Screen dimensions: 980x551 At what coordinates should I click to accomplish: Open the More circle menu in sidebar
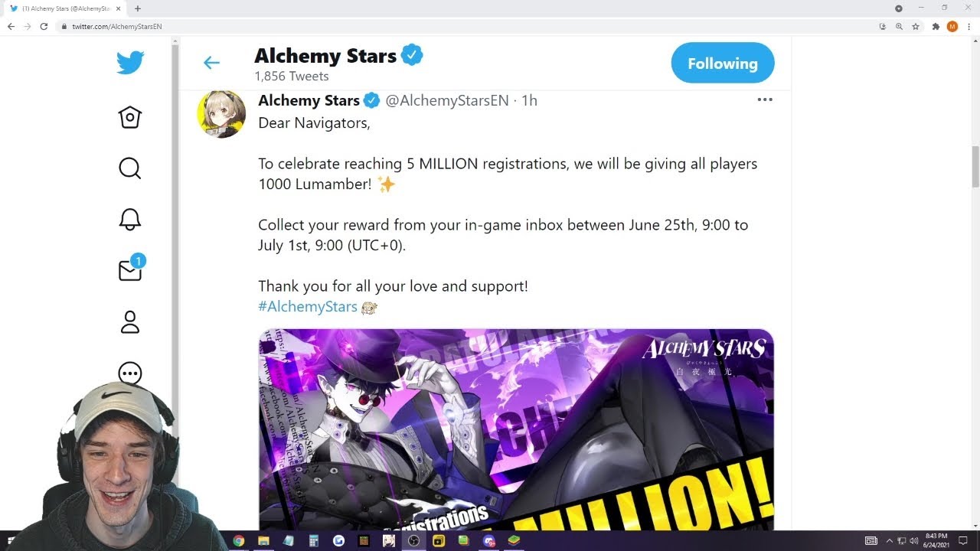tap(130, 373)
